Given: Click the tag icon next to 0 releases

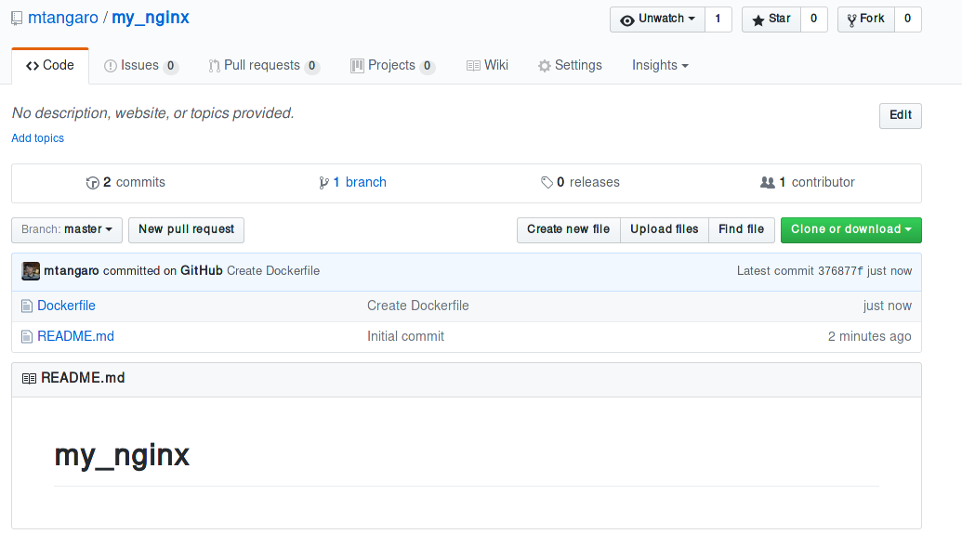Looking at the screenshot, I should point(548,182).
